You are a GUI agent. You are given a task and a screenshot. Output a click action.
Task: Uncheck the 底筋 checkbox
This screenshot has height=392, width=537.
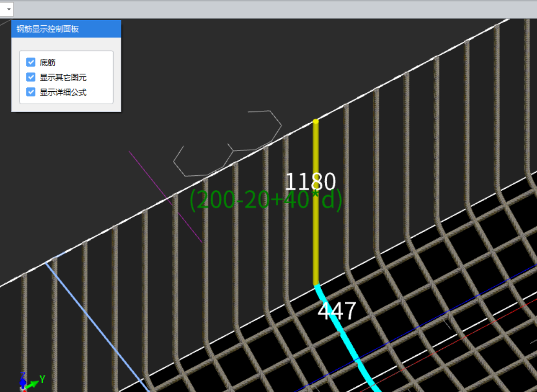[31, 62]
